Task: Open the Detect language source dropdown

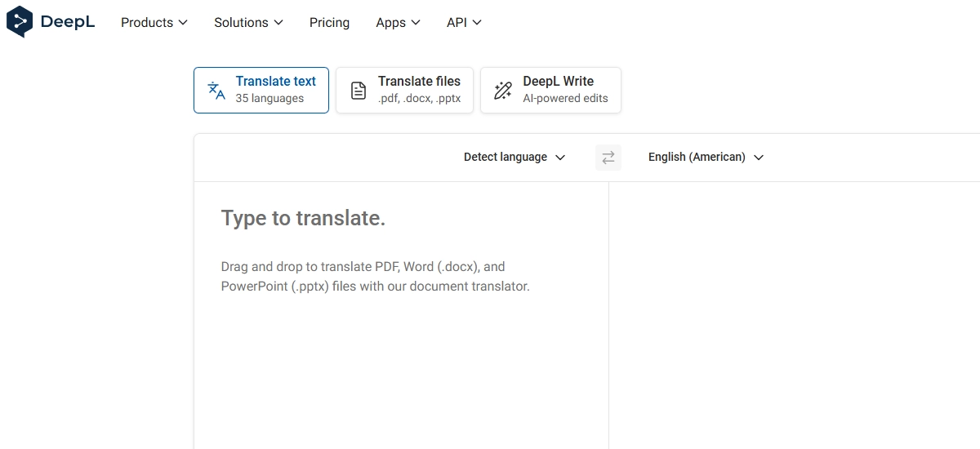Action: click(x=514, y=158)
